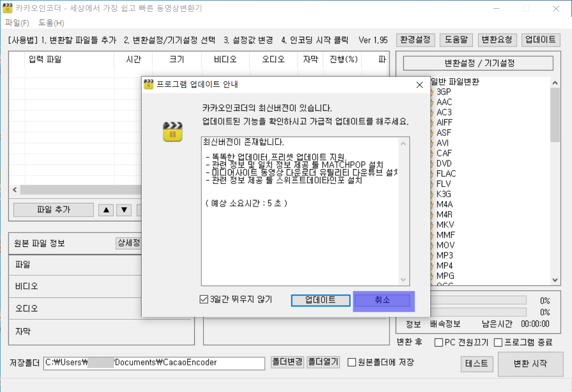This screenshot has height=392, width=572.
Task: Select the AAC format preset
Action: coord(444,102)
